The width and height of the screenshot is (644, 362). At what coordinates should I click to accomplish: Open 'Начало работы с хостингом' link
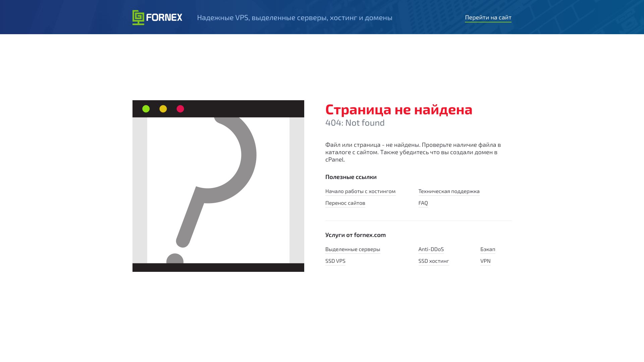(x=360, y=191)
